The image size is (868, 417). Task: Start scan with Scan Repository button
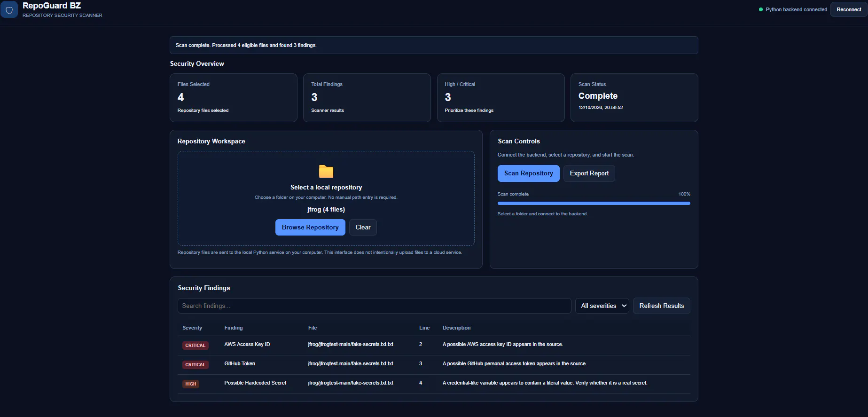coord(528,173)
